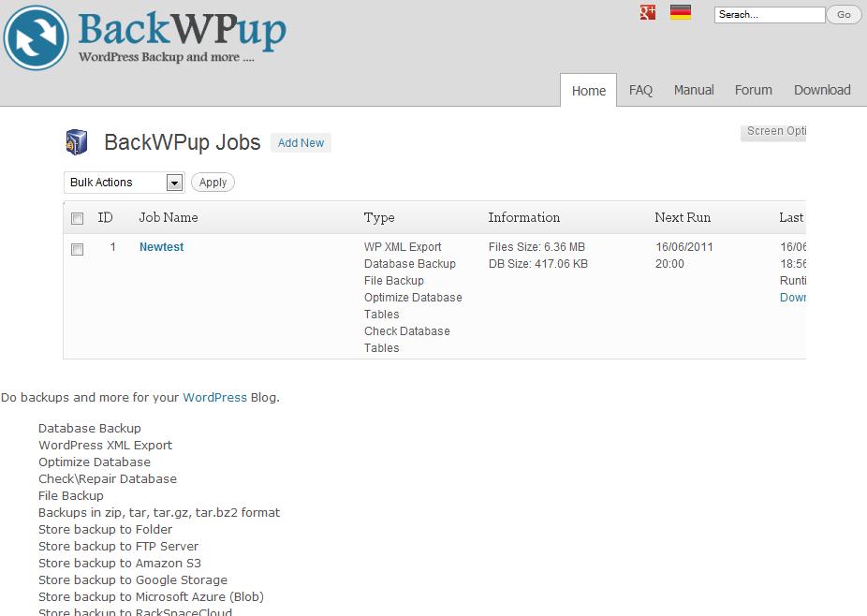Click the 'Store backup to Google Storage' item
This screenshot has height=616, width=867.
(133, 580)
